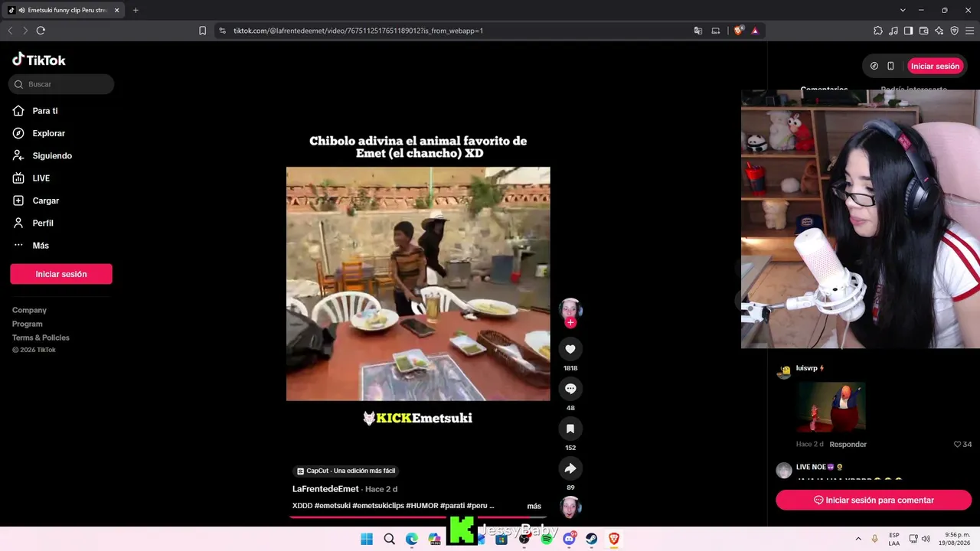
Task: Click the sidebar Iniciar sesión button
Action: (x=61, y=274)
